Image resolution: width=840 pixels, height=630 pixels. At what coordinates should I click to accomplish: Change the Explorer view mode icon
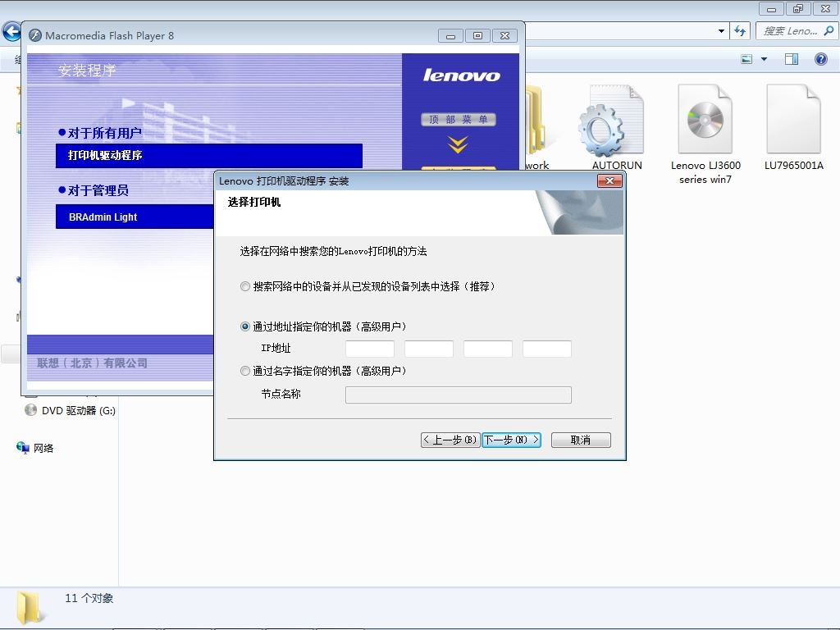(x=746, y=59)
